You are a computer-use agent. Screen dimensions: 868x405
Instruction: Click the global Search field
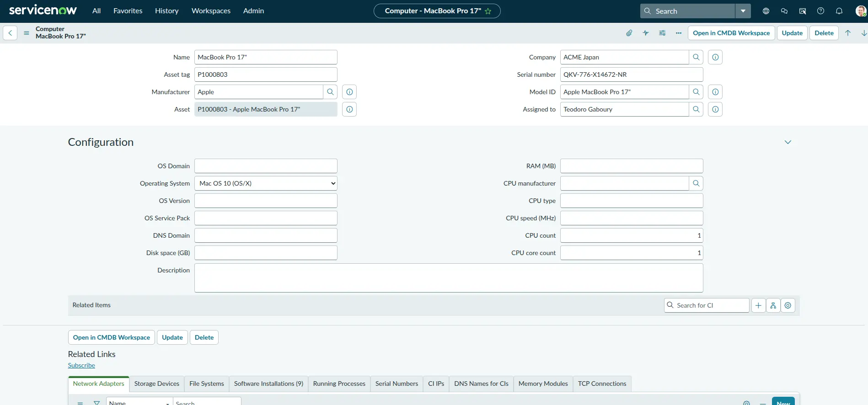(687, 11)
